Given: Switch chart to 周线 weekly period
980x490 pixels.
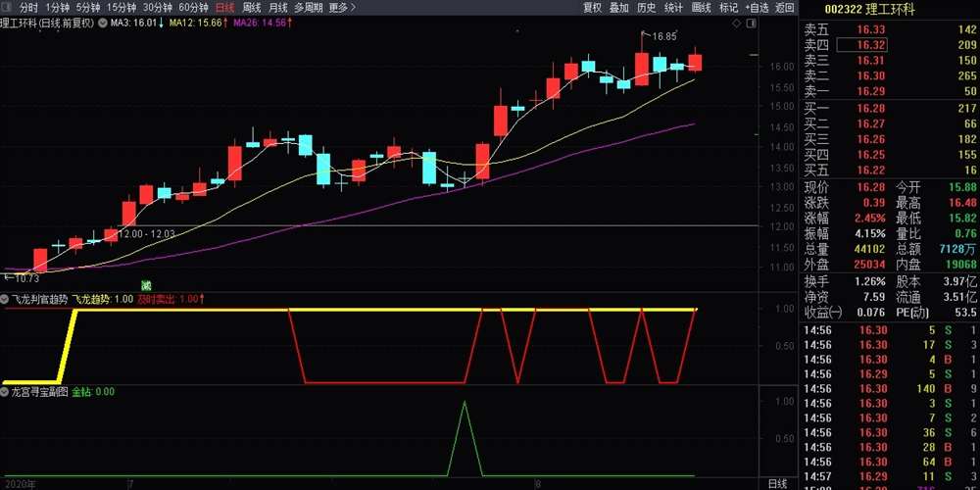Looking at the screenshot, I should 252,7.
